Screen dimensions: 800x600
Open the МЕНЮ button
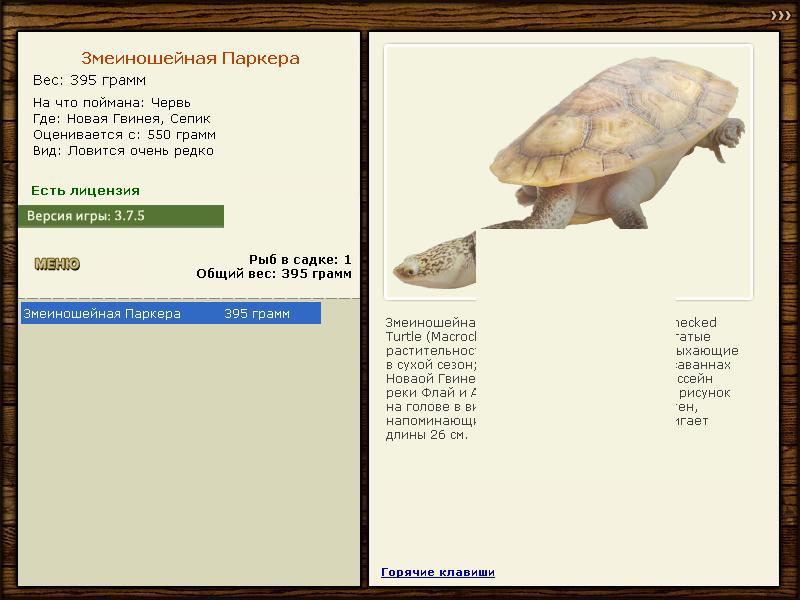pos(57,264)
